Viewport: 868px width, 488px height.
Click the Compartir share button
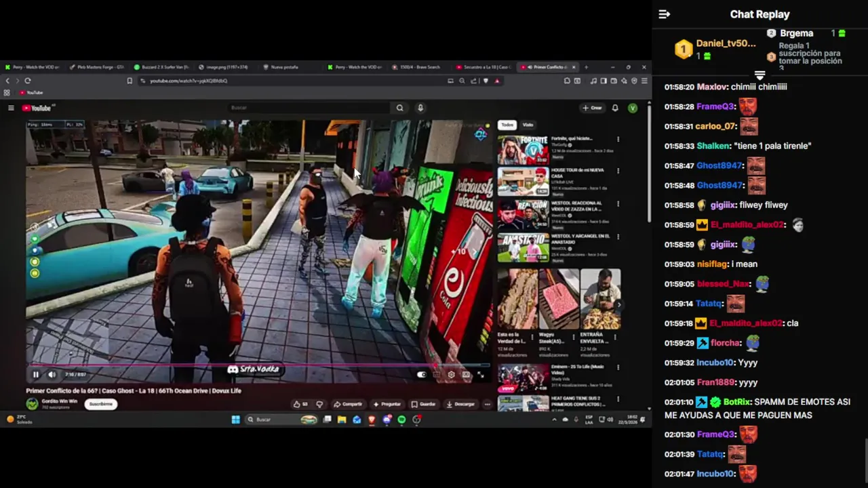pos(349,404)
